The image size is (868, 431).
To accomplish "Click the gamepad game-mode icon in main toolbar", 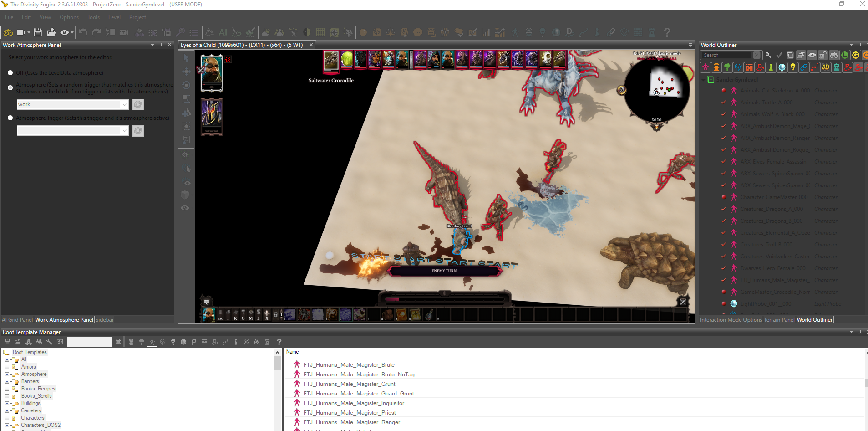I will pyautogui.click(x=8, y=32).
